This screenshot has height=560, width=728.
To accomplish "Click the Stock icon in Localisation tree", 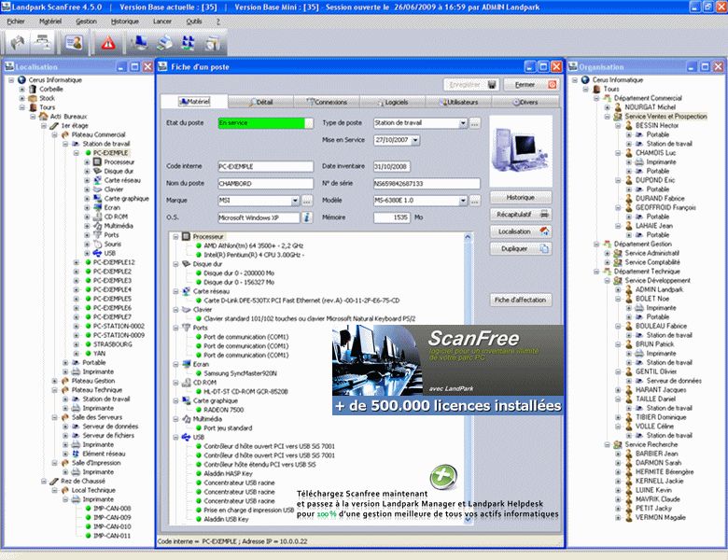I will (x=33, y=98).
